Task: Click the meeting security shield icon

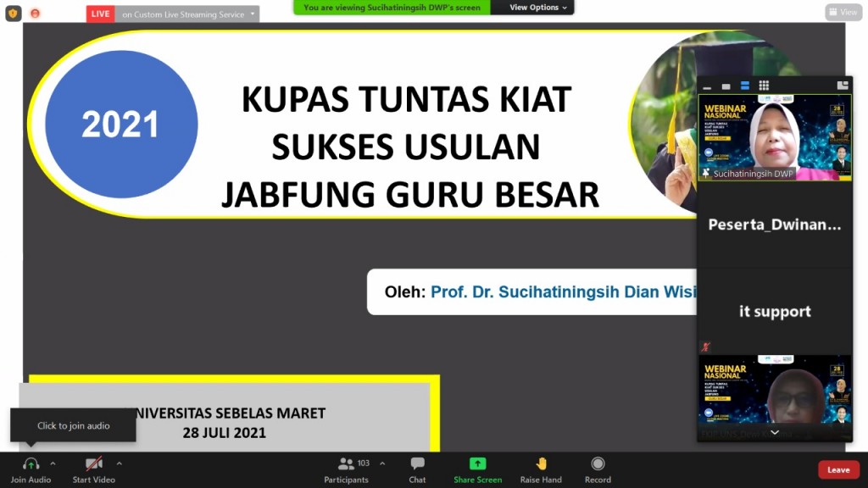Action: [14, 14]
